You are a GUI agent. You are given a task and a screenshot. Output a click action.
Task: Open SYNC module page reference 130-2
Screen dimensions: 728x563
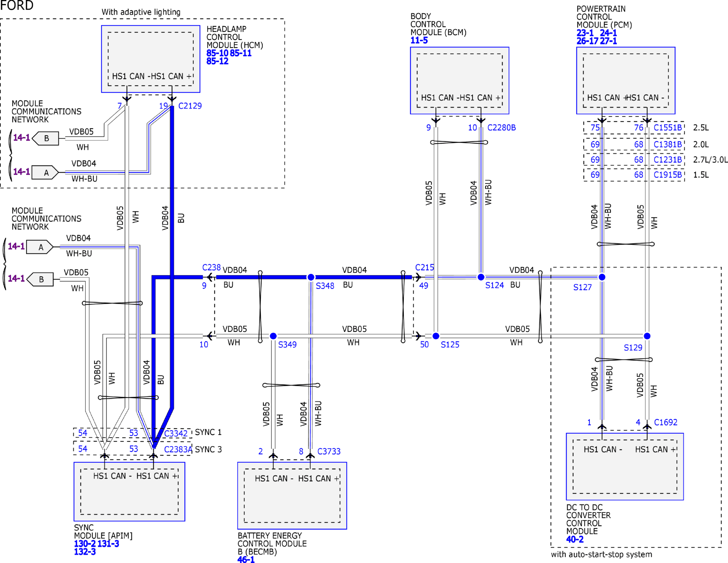(x=85, y=544)
